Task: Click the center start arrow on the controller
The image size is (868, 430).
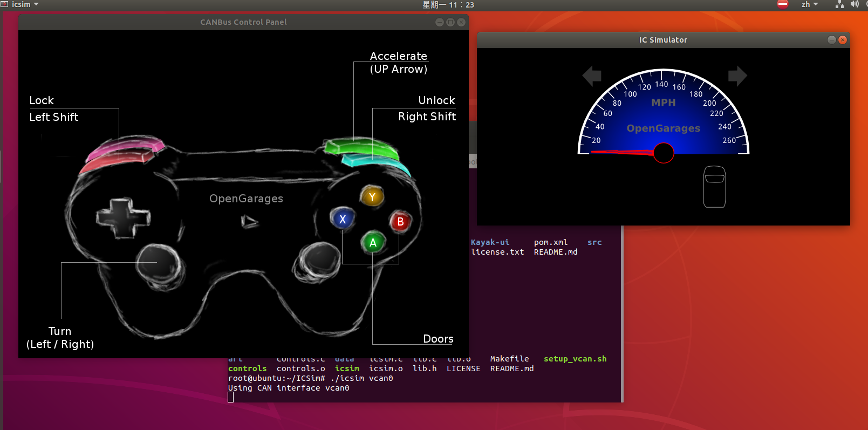Action: [249, 221]
